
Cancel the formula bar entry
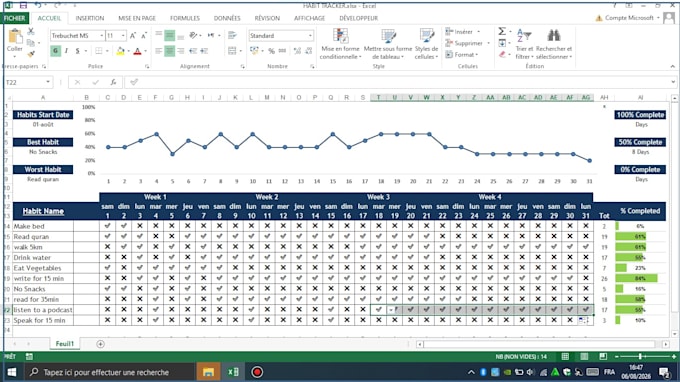click(x=77, y=82)
